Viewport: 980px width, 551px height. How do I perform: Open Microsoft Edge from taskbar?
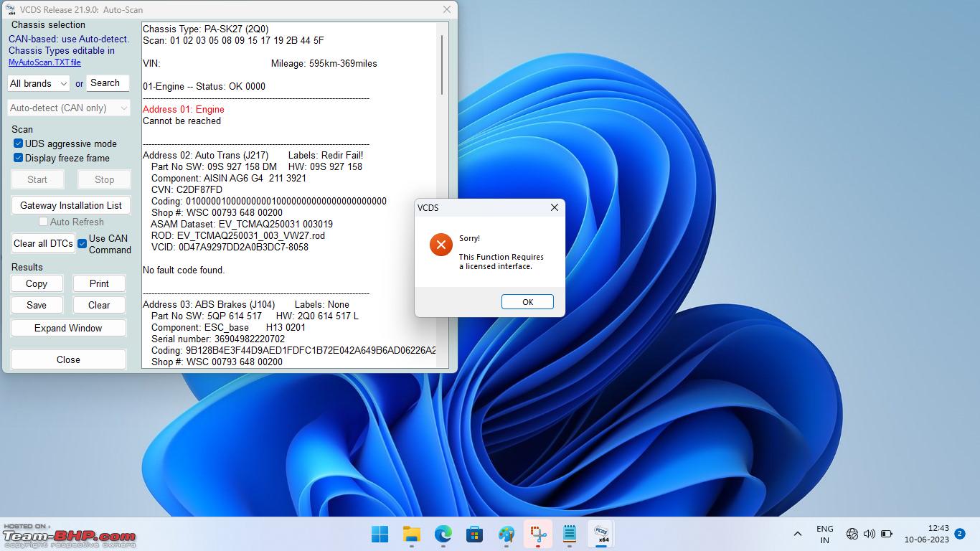pos(443,534)
